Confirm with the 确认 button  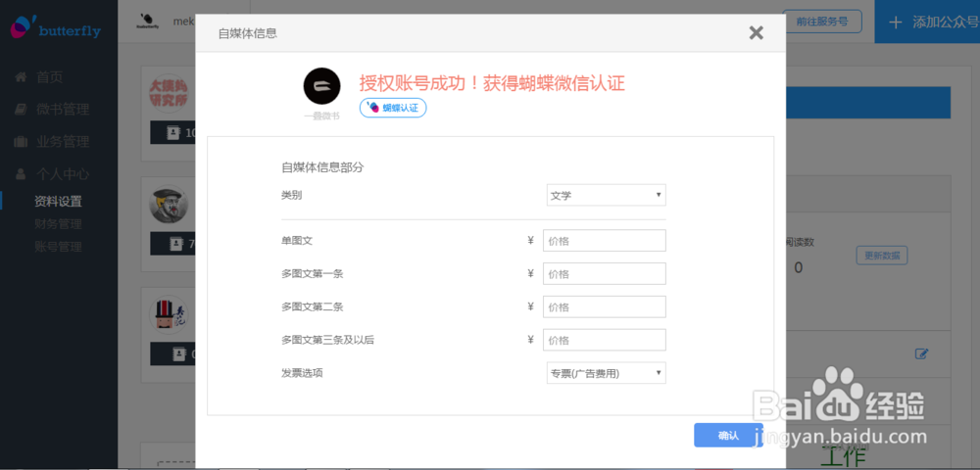(728, 436)
